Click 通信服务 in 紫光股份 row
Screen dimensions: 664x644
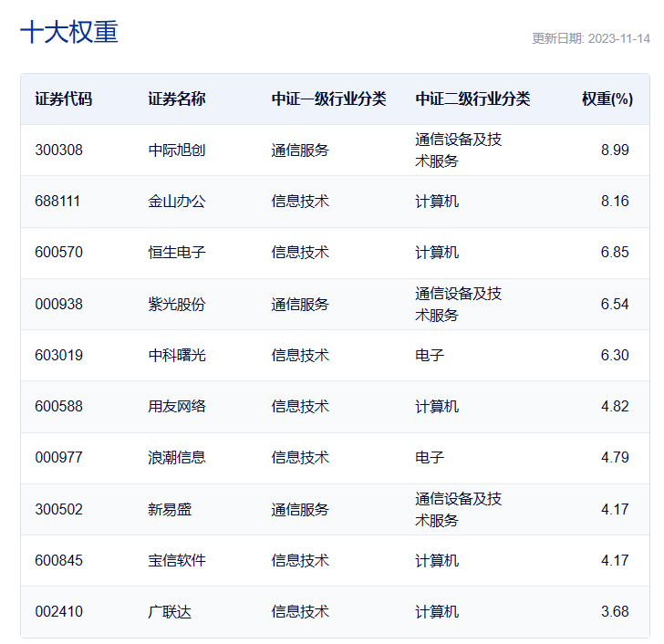[300, 304]
